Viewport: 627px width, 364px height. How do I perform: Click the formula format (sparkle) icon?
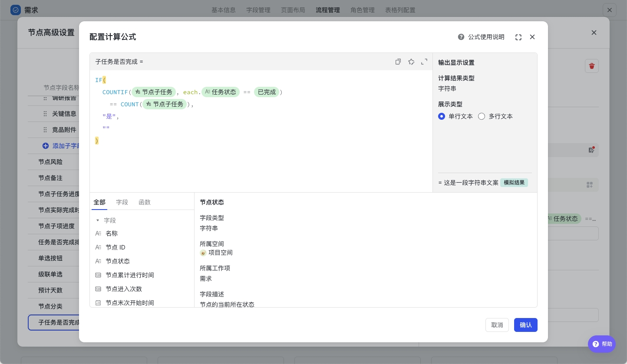[x=411, y=62]
